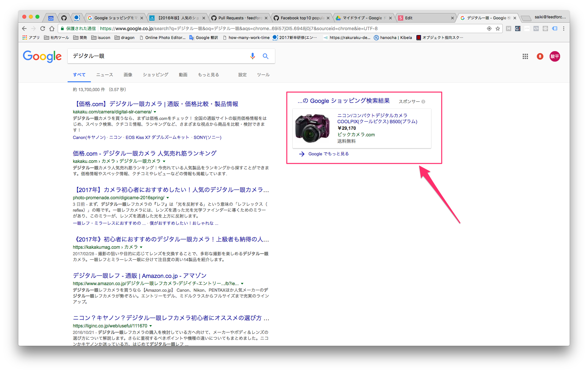Image resolution: width=588 pixels, height=372 pixels.
Task: Open the 設定 search settings menu
Action: [242, 75]
